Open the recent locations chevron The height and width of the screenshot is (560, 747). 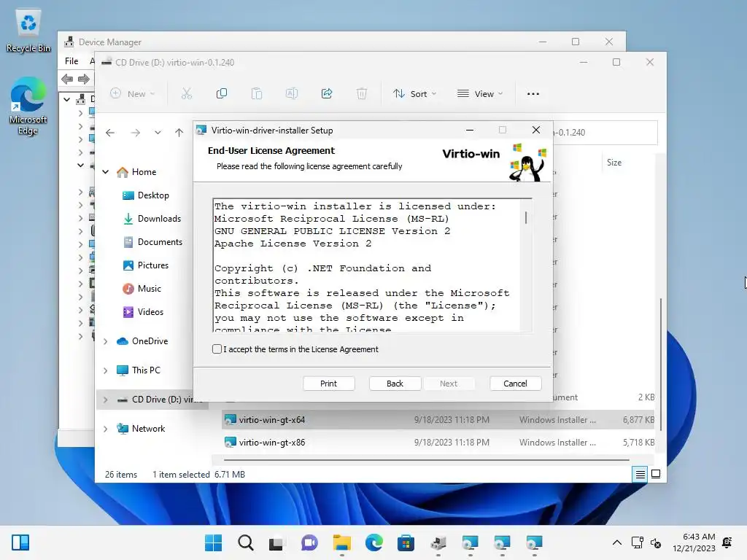point(158,133)
